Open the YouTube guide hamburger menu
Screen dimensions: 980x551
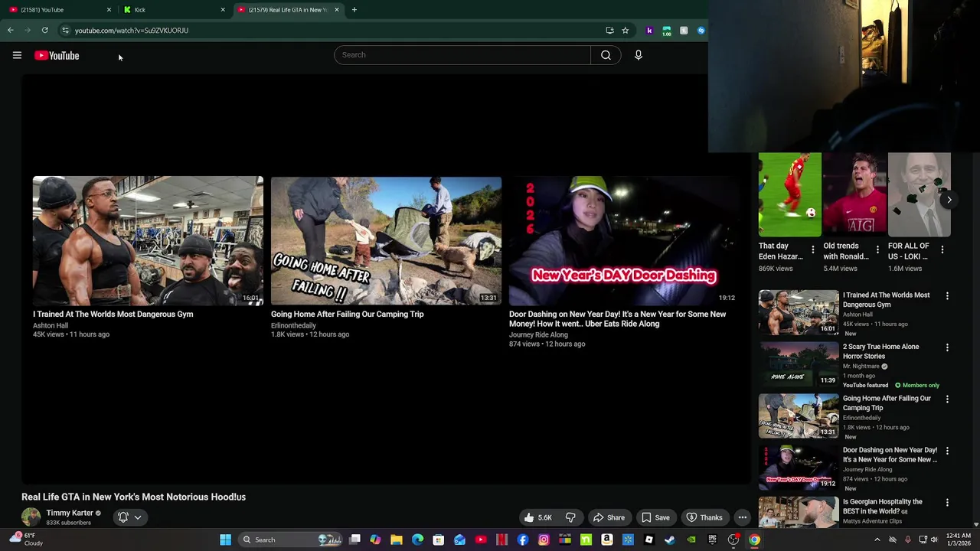pos(17,55)
